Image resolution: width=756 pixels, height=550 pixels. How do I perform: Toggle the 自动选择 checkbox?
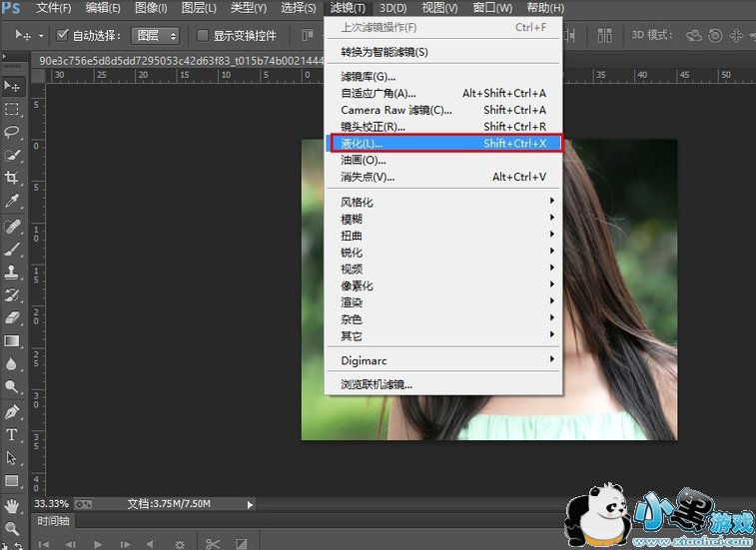click(x=62, y=36)
